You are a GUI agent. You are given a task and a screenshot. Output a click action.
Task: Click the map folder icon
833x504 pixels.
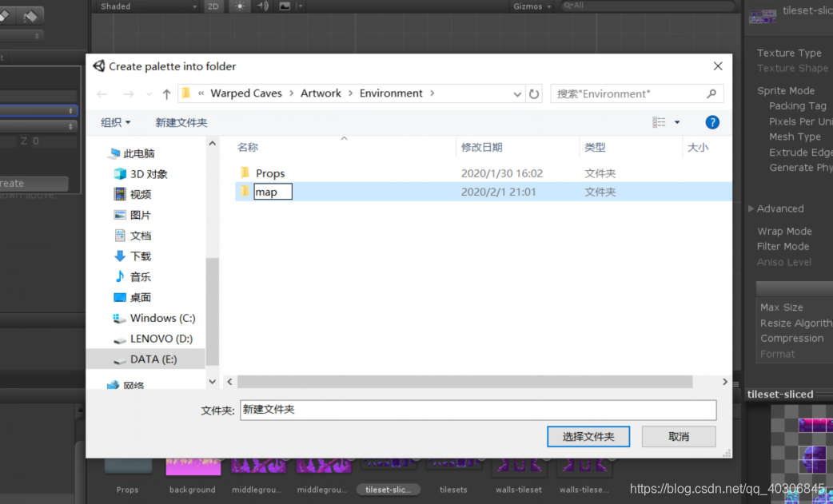245,191
